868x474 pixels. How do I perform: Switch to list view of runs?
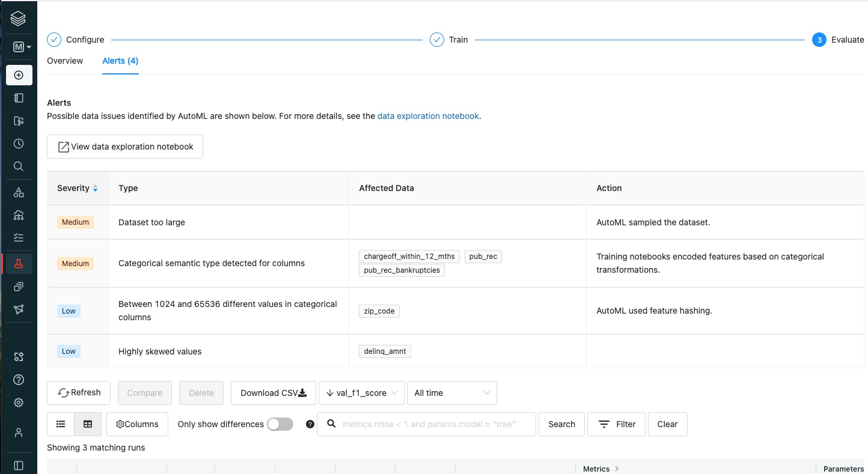[61, 424]
